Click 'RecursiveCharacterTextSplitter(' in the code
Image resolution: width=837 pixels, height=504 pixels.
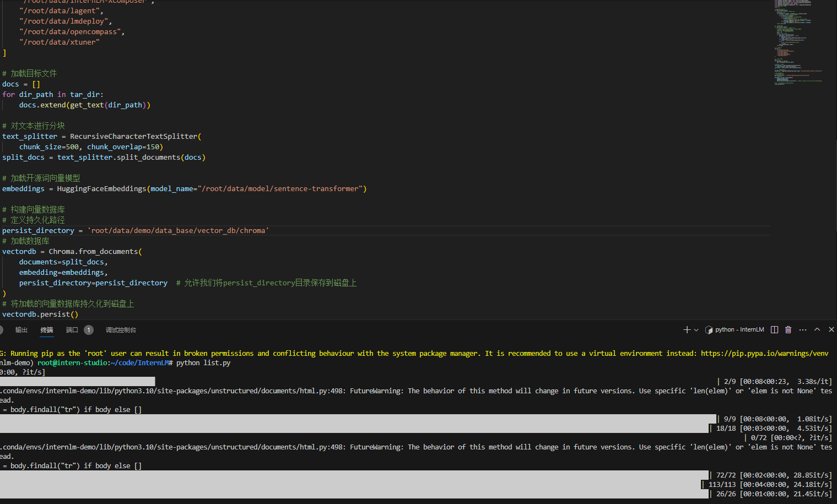[x=136, y=136]
